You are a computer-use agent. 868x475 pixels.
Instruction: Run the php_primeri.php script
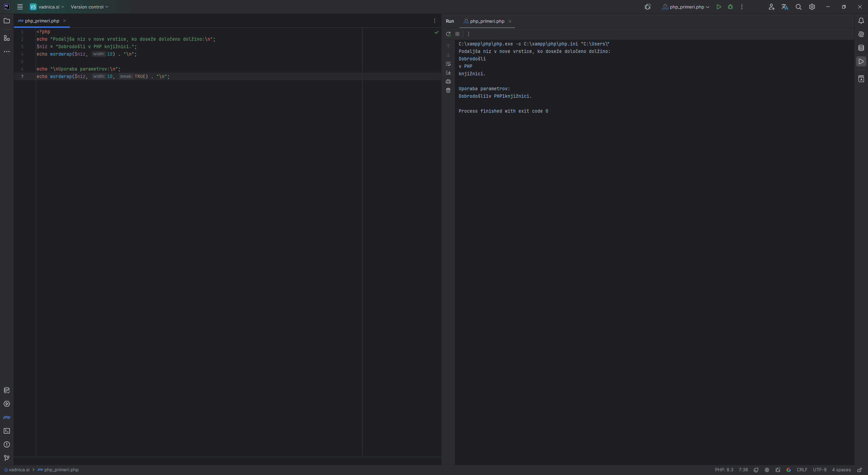(x=718, y=6)
